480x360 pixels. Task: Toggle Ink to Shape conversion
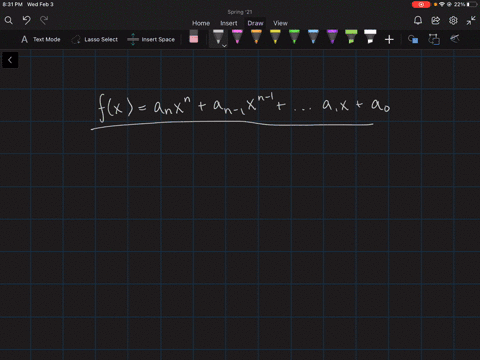tap(434, 39)
